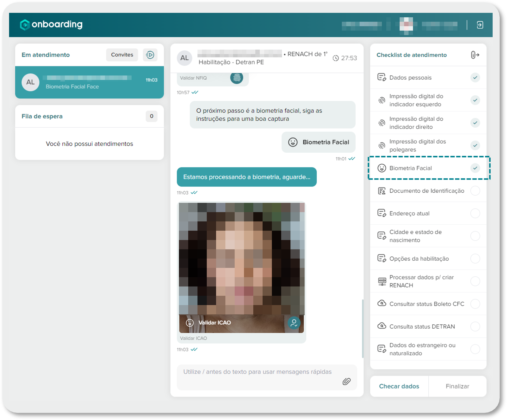Click the timer clock icon

click(335, 58)
